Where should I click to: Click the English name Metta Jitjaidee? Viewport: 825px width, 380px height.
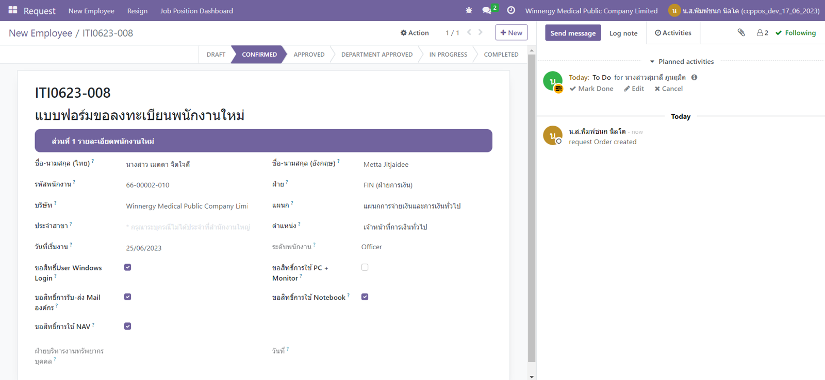(386, 165)
